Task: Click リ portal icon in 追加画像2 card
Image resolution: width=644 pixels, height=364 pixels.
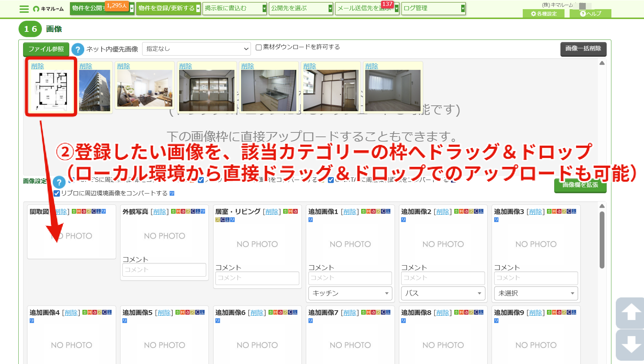Action: point(403,220)
